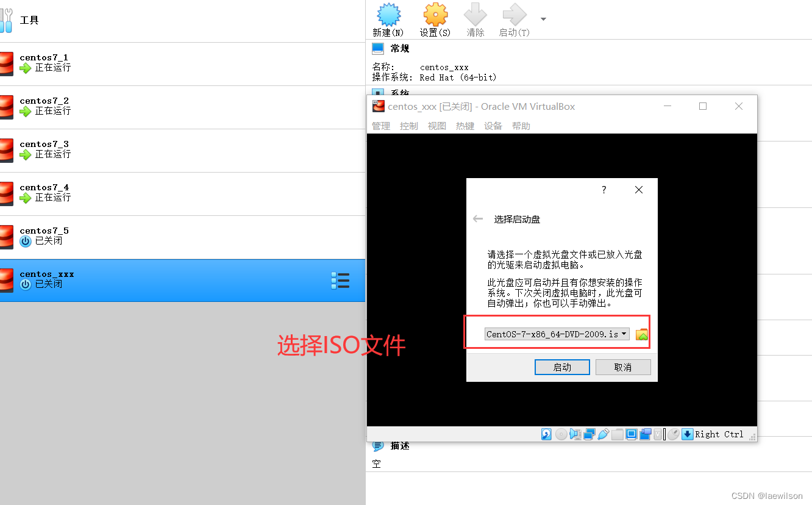Select the centos7_2 virtual machine
This screenshot has height=505, width=812.
click(x=182, y=107)
